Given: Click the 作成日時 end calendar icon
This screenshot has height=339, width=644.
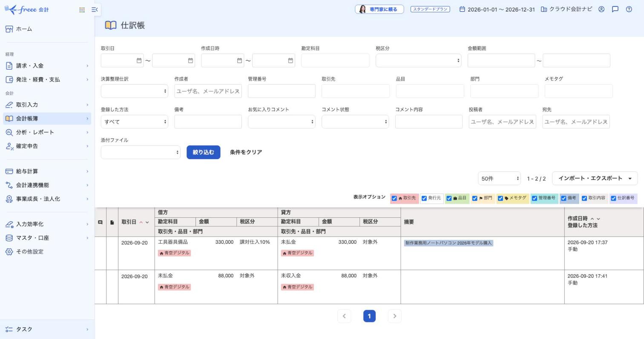Looking at the screenshot, I should pyautogui.click(x=290, y=60).
